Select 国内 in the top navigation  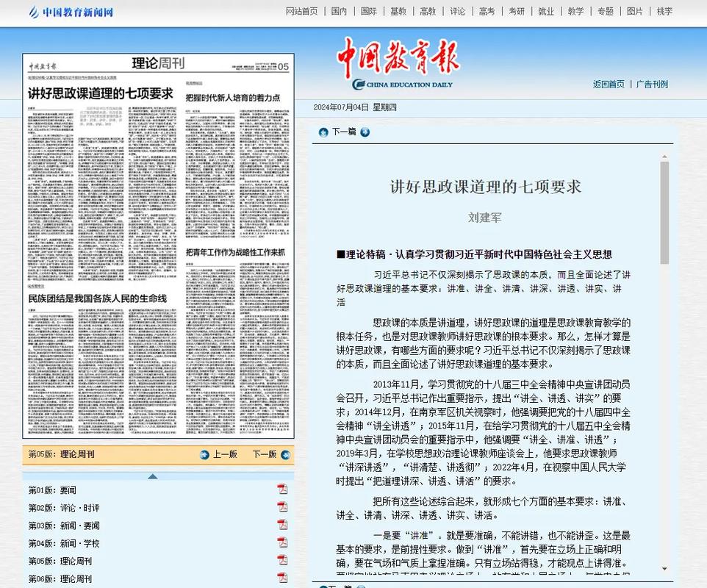click(339, 12)
